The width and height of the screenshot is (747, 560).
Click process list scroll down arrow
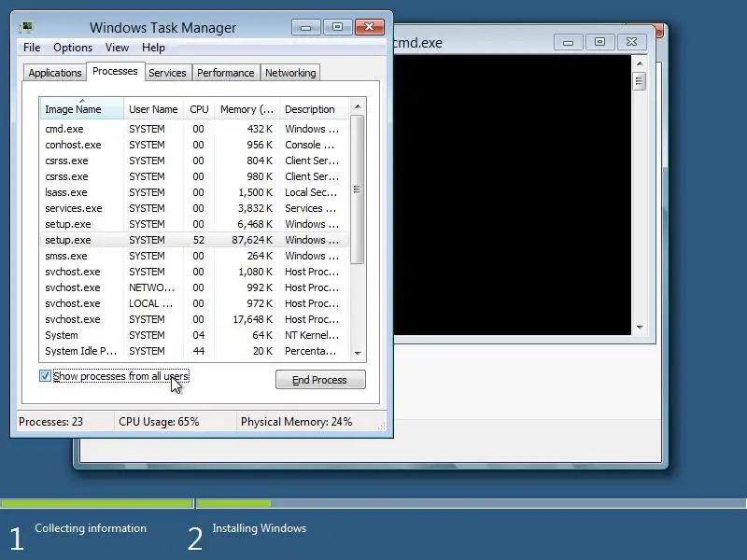(x=358, y=354)
